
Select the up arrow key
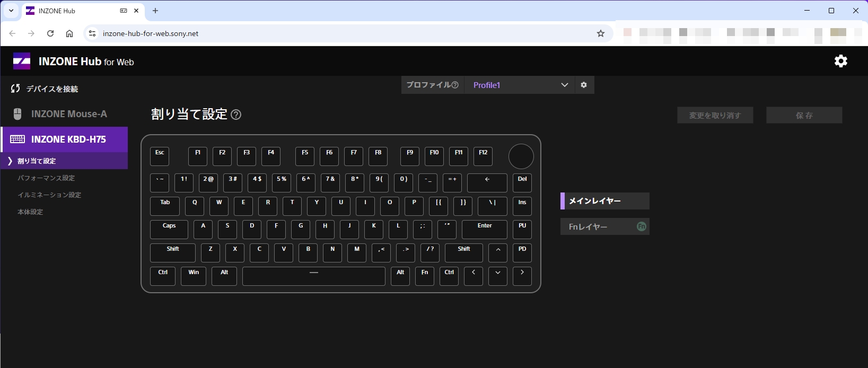tap(498, 253)
